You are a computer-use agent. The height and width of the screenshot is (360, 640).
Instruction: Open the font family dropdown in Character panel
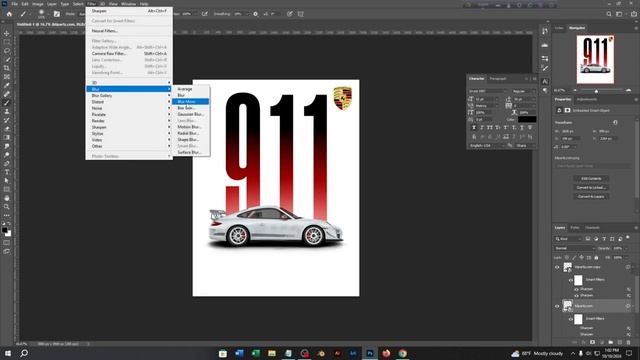pyautogui.click(x=488, y=91)
